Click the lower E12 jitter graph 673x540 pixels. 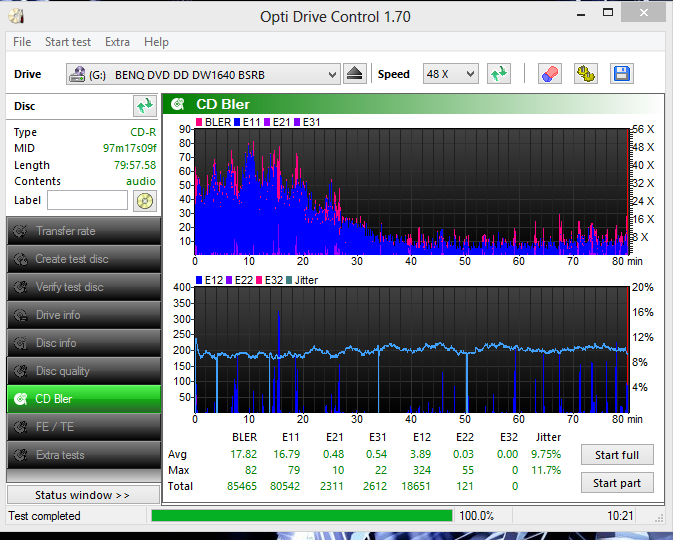pos(411,350)
